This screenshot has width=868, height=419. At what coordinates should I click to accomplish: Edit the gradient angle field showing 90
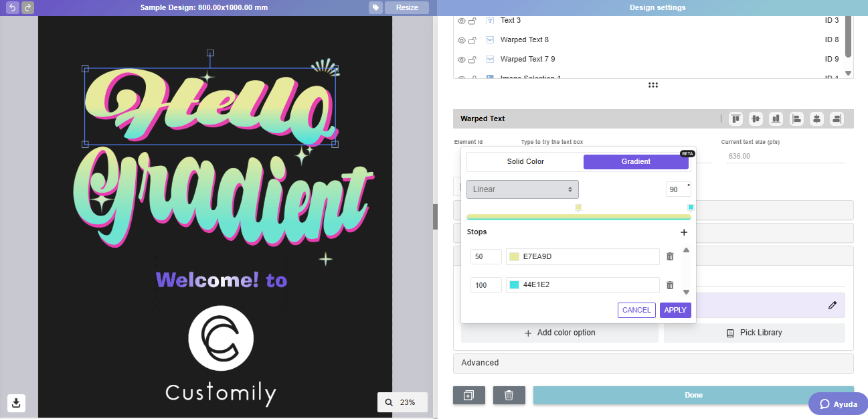(x=679, y=189)
